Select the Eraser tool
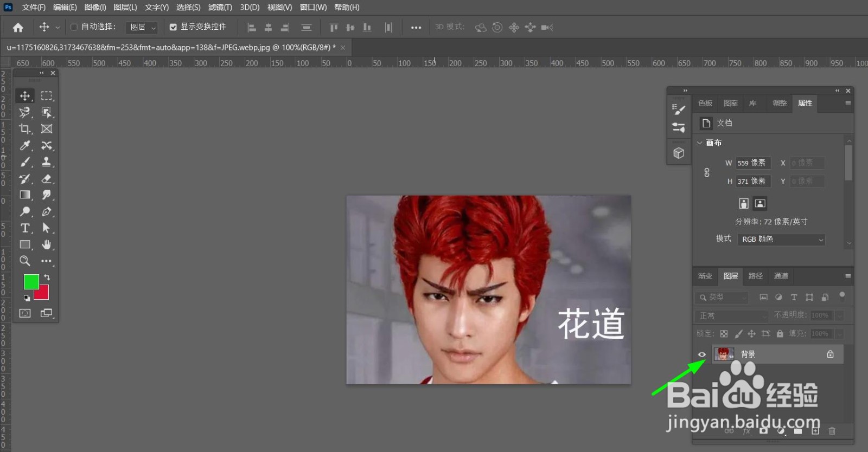868x452 pixels. point(47,178)
